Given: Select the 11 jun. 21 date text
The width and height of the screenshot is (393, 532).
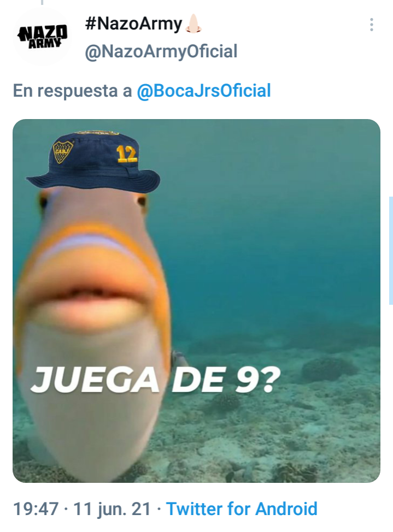Looking at the screenshot, I should click(112, 509).
